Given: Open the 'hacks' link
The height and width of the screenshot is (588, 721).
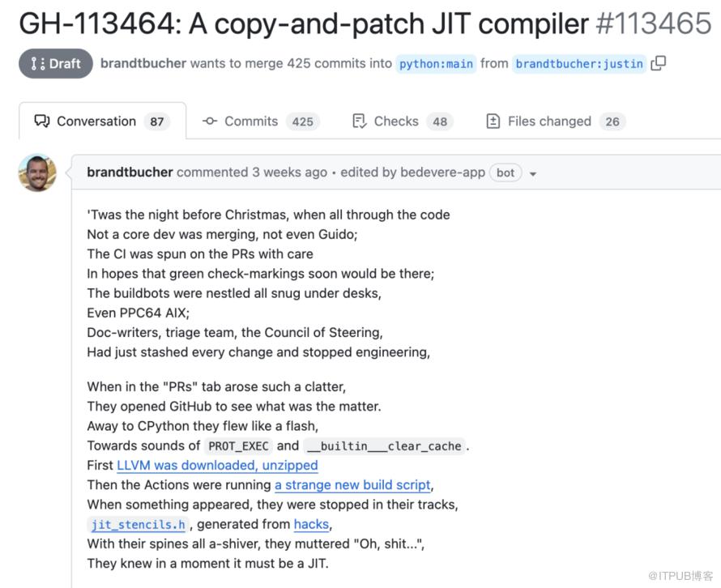Looking at the screenshot, I should (311, 525).
